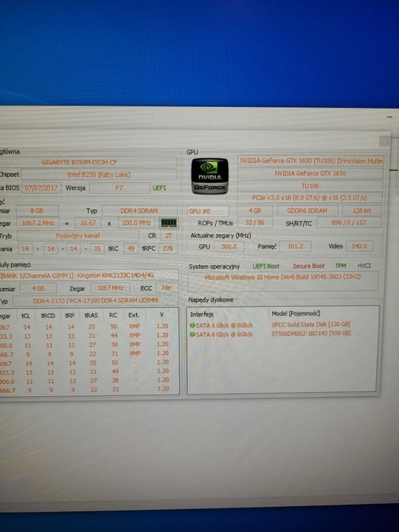Image resolution: width=399 pixels, height=532 pixels.
Task: Click the SH/RT/TC value 896 / 0 / 112
Action: point(349,223)
